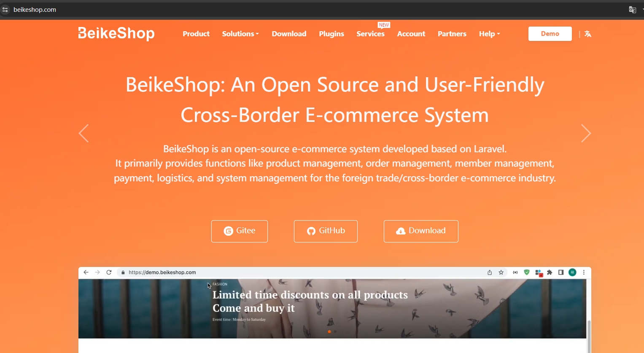644x353 pixels.
Task: Click the BeikeShop logo
Action: (116, 33)
